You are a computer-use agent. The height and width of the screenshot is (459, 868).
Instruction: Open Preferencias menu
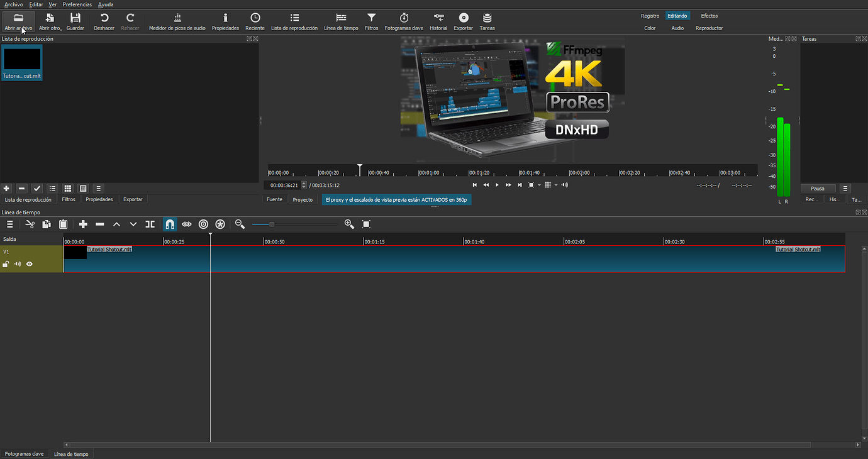(x=77, y=4)
